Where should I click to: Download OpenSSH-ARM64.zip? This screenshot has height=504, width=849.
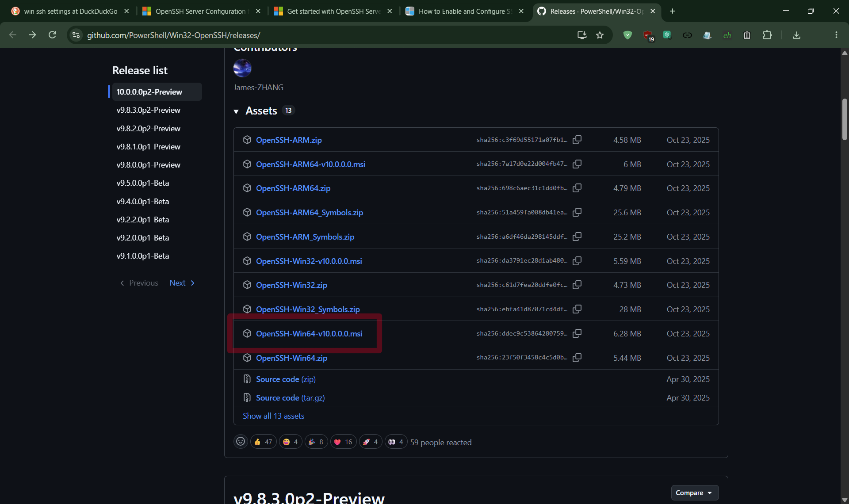pyautogui.click(x=293, y=188)
